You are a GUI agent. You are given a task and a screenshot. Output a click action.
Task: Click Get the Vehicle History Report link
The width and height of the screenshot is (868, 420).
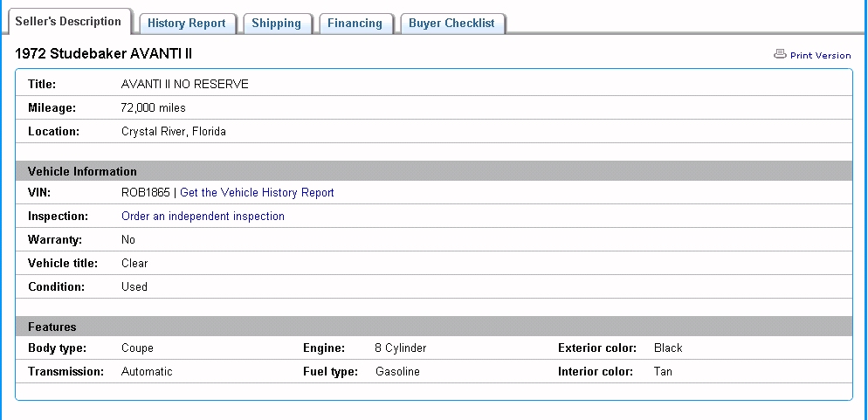[x=257, y=192]
